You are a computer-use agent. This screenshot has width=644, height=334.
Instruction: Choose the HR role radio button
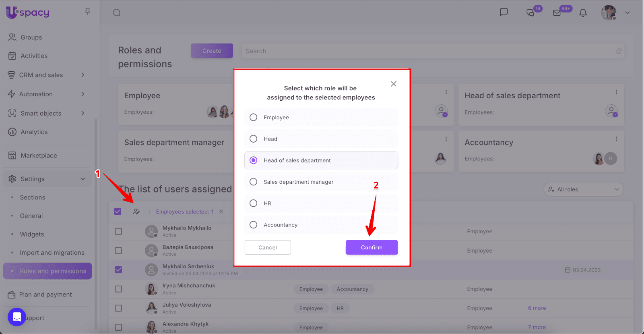pyautogui.click(x=253, y=203)
